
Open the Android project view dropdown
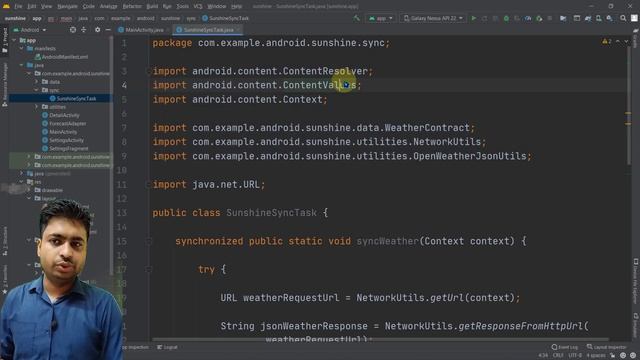click(30, 30)
